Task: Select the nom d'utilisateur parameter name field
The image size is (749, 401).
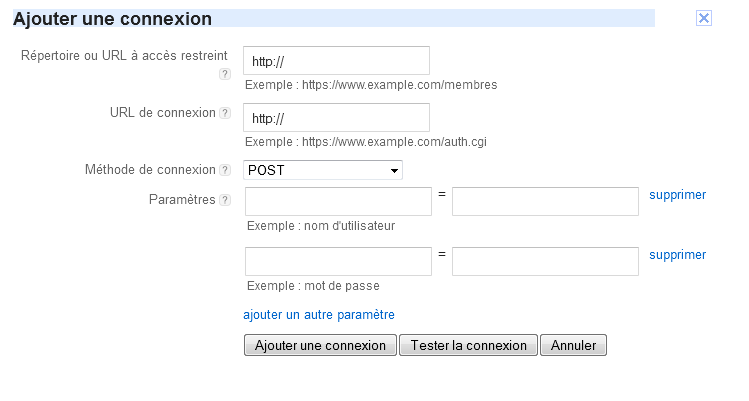Action: 338,201
